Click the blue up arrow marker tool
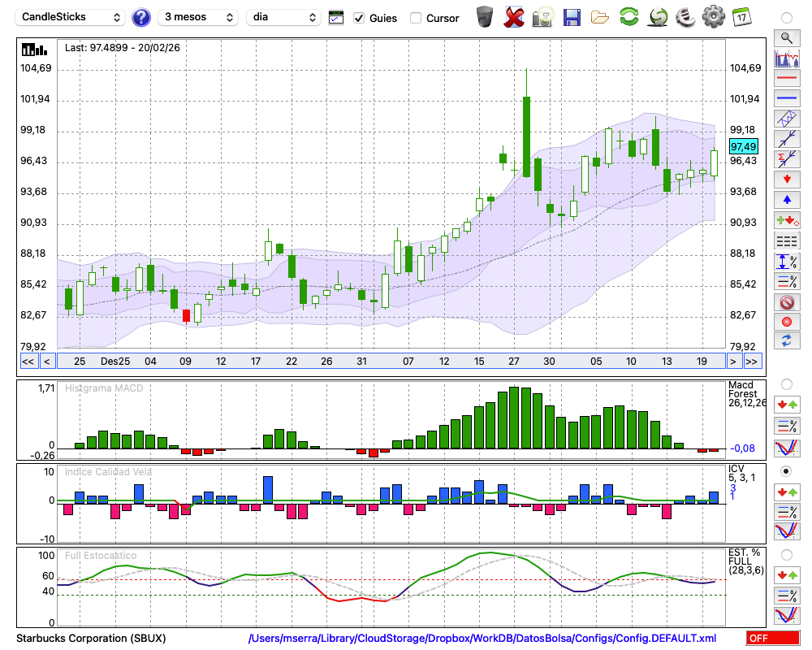This screenshot has width=812, height=650. tap(786, 199)
